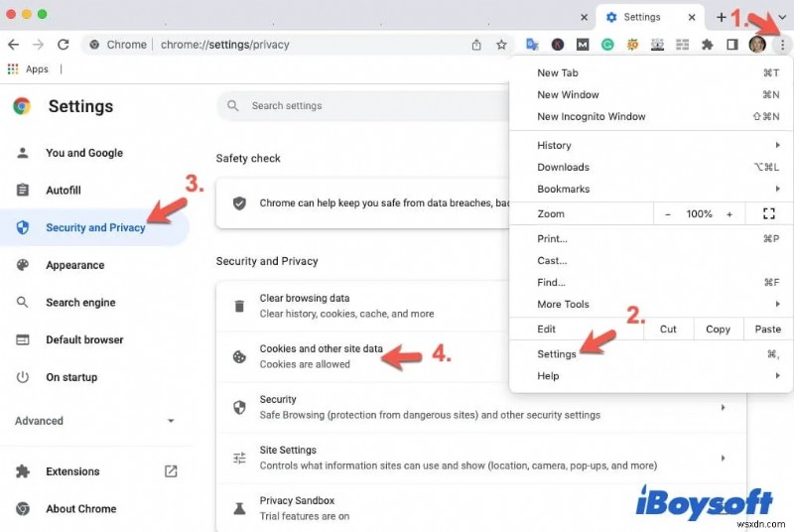794x532 pixels.
Task: Toggle the side panel icon
Action: [x=732, y=45]
